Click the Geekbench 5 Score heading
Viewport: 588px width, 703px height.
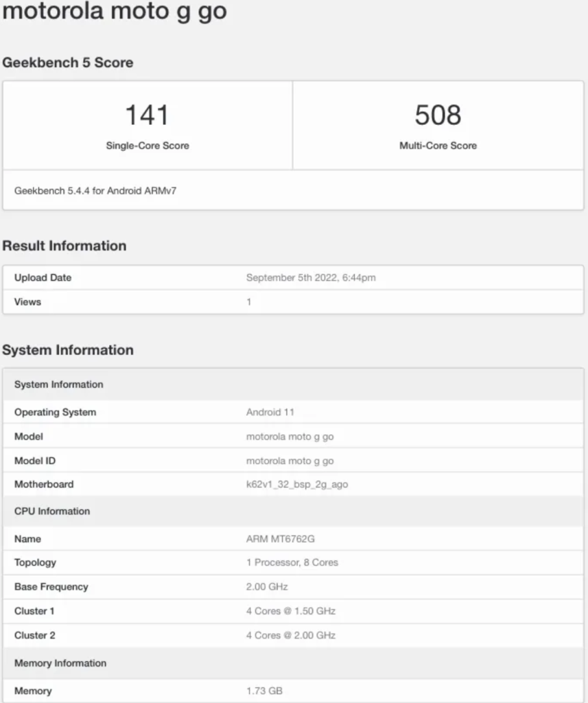(x=68, y=62)
